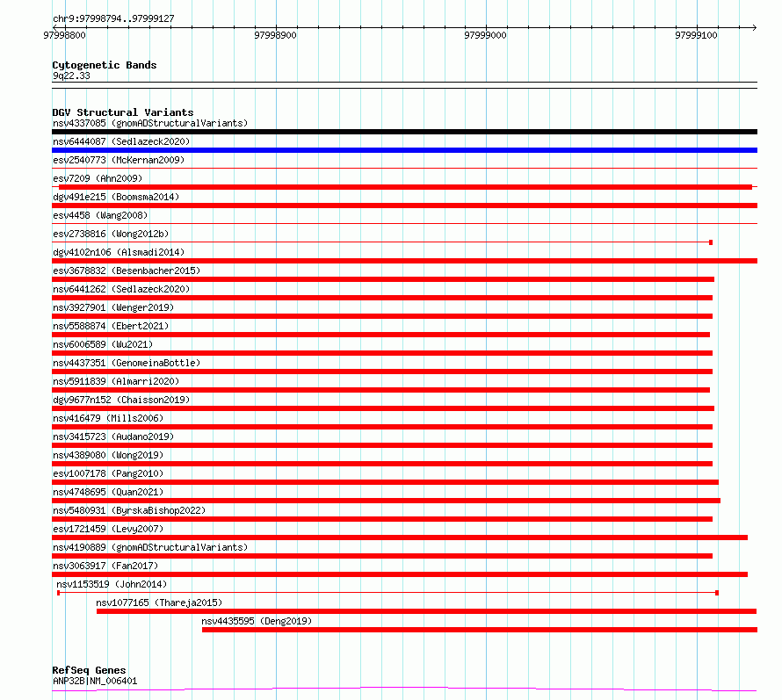This screenshot has height=700, width=782.
Task: Click nsv3415723 (Audano2019) label
Action: point(113,437)
